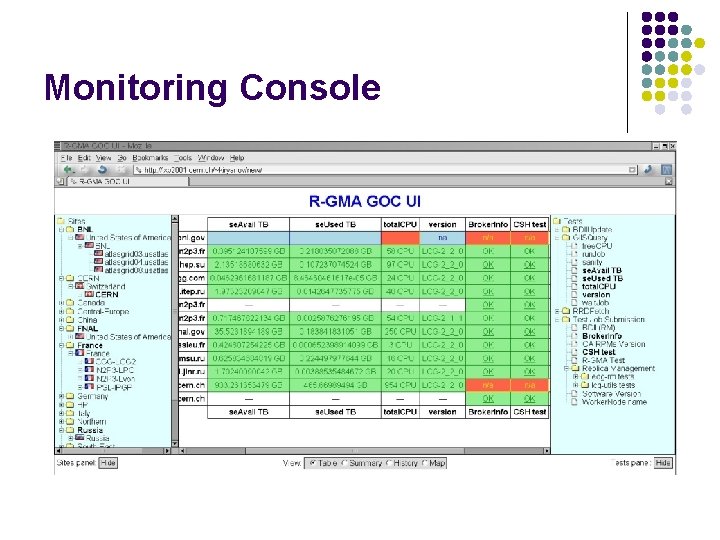Click the document icon next to freeCPU
The width and height of the screenshot is (720, 540).
pos(574,246)
